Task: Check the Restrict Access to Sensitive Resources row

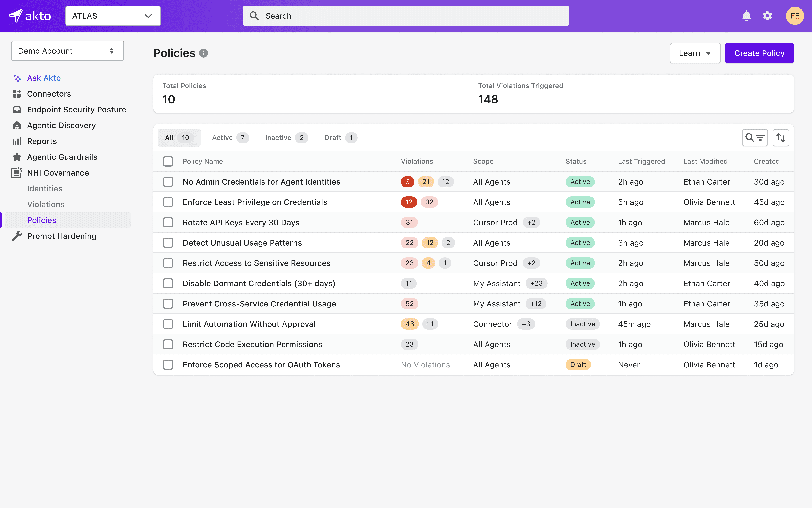Action: tap(168, 263)
